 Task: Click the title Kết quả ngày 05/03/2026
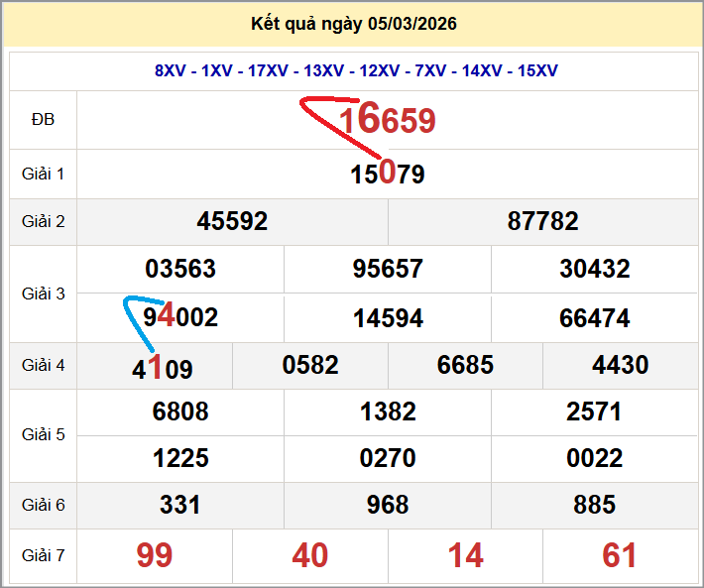tap(355, 24)
